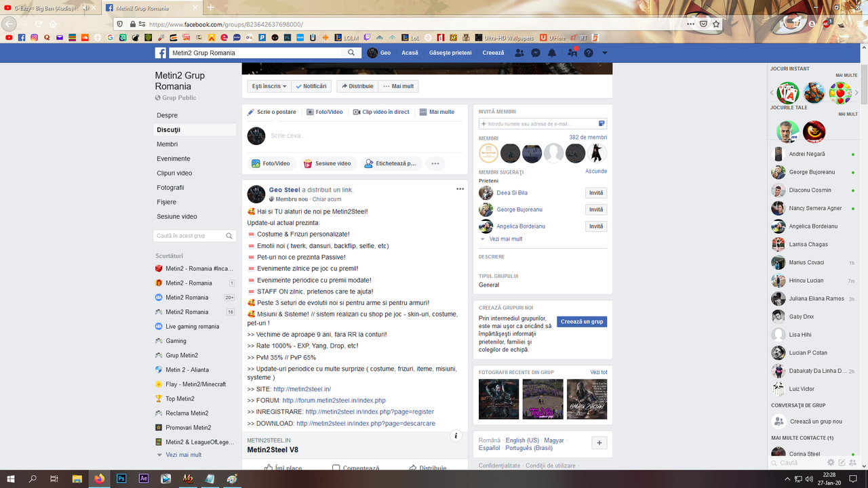The height and width of the screenshot is (488, 868).
Task: Open the Notifications bell icon
Action: coord(552,53)
